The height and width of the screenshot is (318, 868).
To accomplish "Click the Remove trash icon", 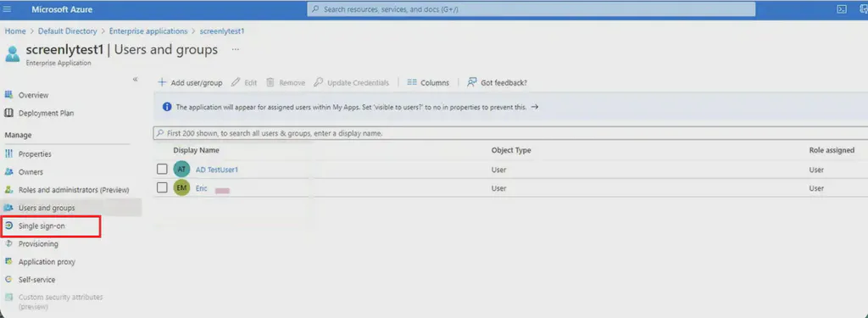I will [270, 82].
